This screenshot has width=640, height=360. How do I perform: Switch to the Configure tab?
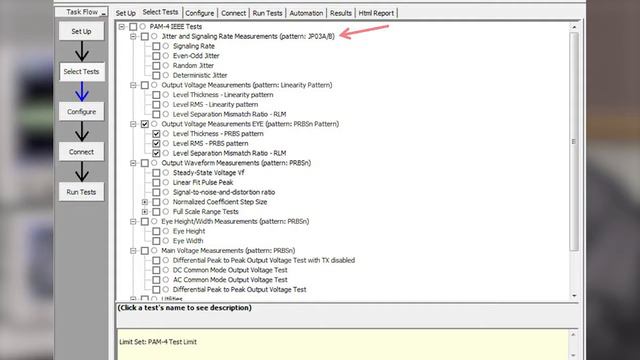point(200,13)
